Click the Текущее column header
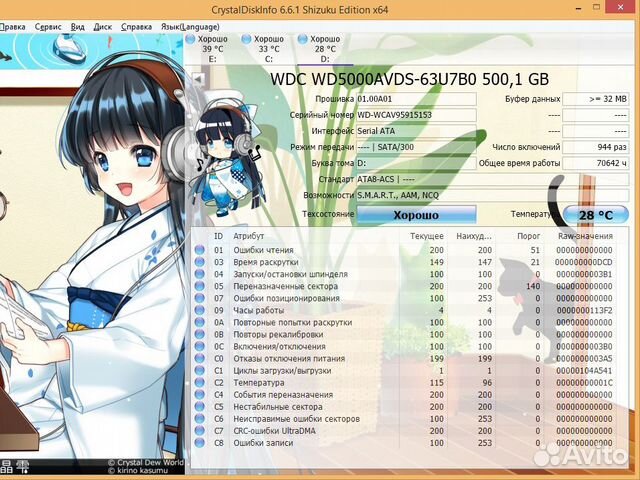Screen dimensions: 640x480 [427, 236]
